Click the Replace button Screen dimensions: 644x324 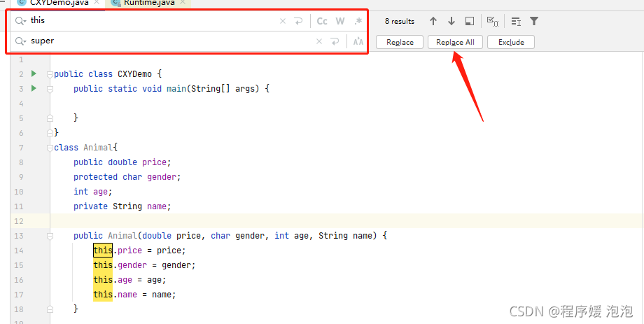400,42
